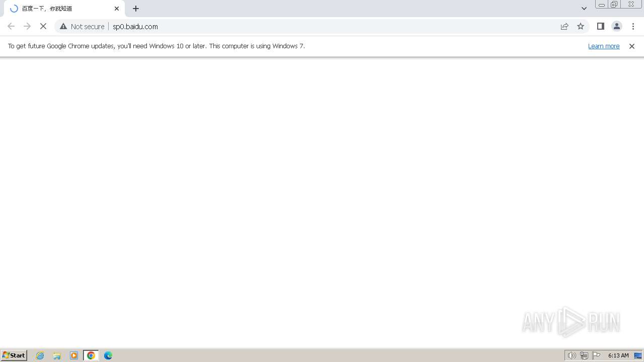
Task: Open File Explorer from the taskbar
Action: point(57,355)
